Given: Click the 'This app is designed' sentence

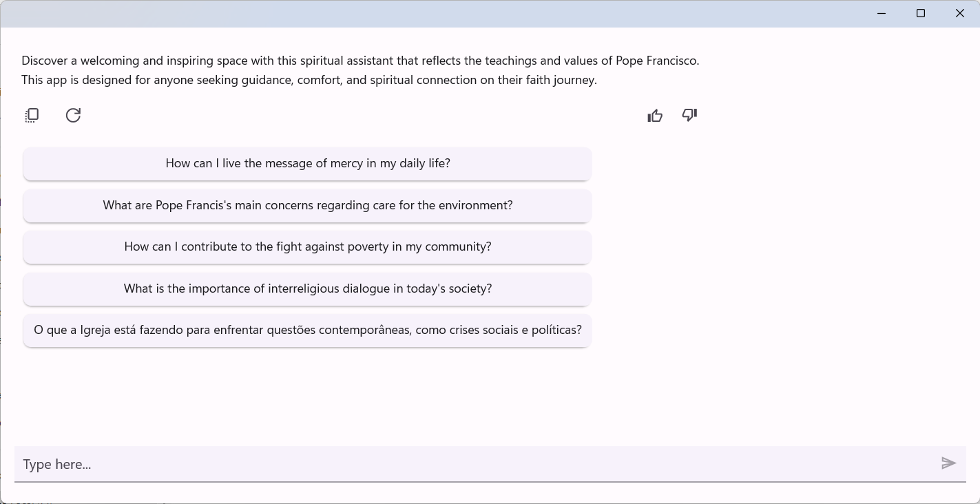Looking at the screenshot, I should [x=76, y=80].
